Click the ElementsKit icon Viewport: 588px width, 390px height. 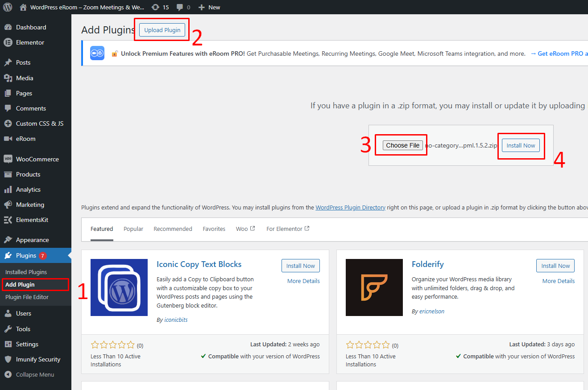8,220
